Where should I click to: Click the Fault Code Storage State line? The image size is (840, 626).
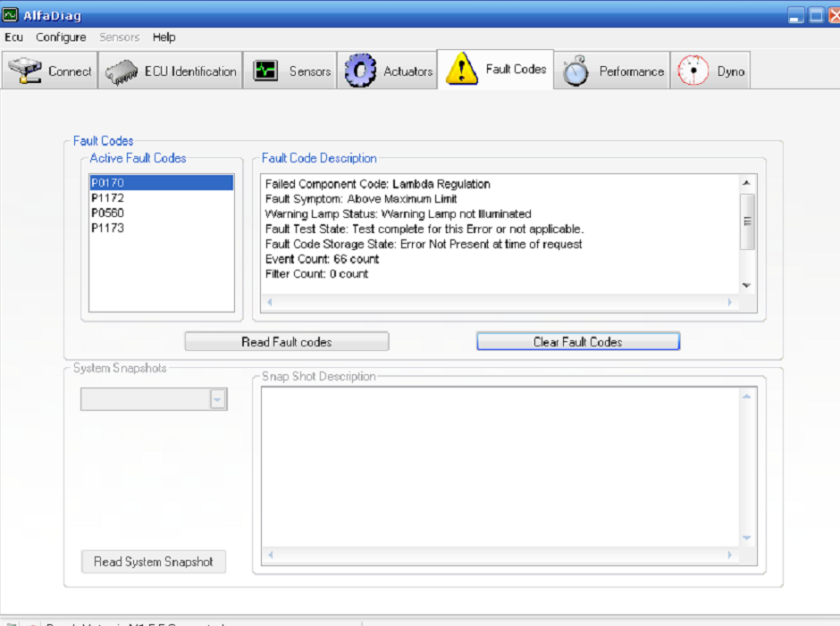point(424,244)
